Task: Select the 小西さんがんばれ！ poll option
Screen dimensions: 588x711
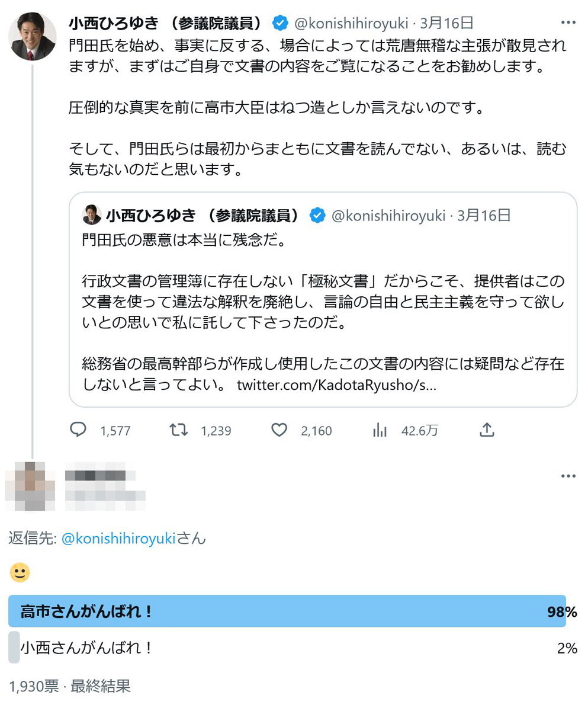Action: click(86, 648)
